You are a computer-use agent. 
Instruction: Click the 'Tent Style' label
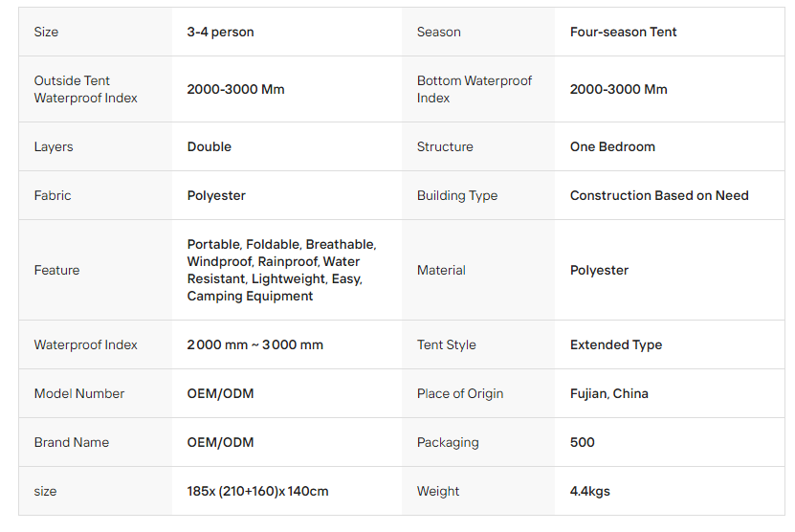[x=446, y=344]
